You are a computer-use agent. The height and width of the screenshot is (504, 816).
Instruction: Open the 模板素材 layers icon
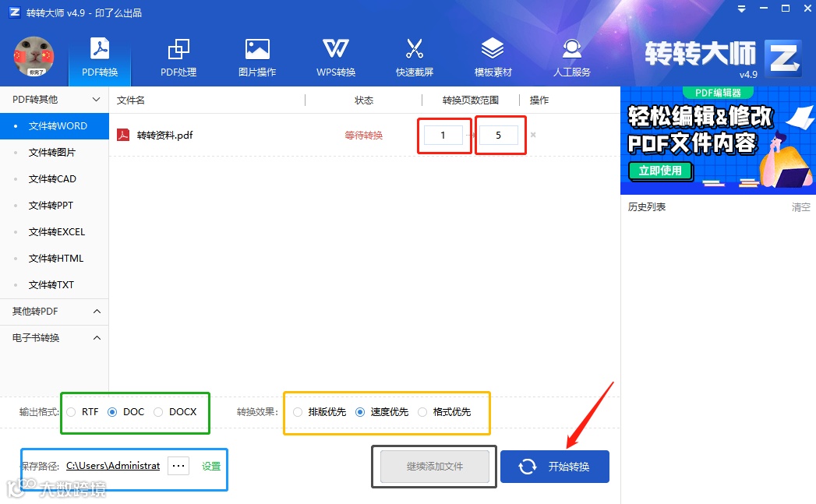(493, 57)
